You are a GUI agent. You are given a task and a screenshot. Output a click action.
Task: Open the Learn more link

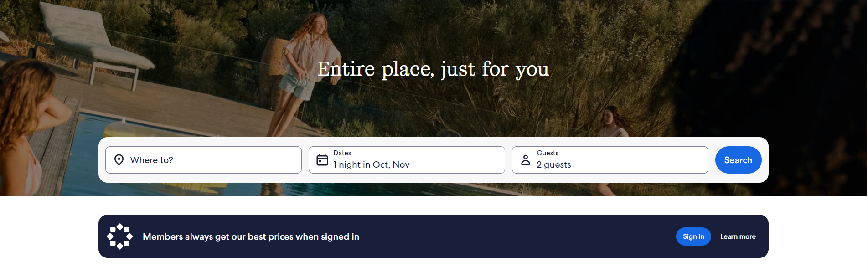[738, 236]
